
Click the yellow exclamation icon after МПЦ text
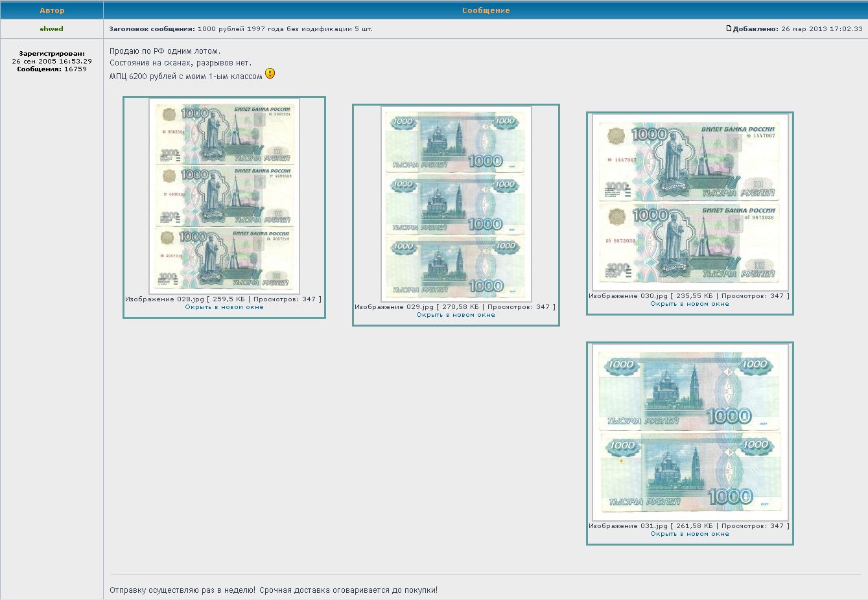coord(270,74)
